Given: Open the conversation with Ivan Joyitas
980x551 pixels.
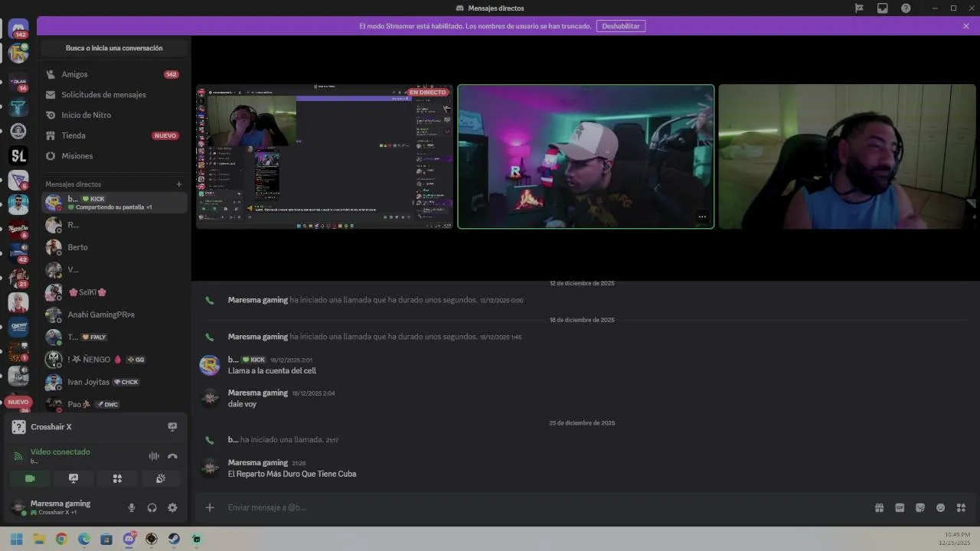Looking at the screenshot, I should click(x=114, y=382).
